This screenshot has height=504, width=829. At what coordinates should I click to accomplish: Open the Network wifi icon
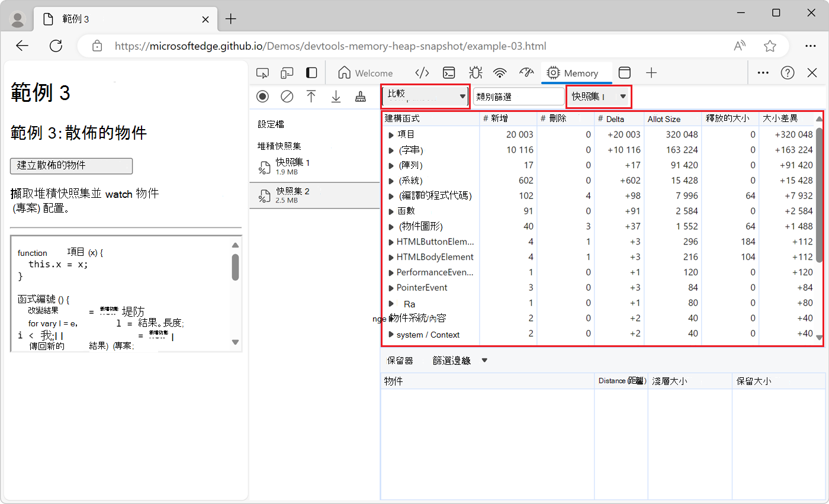(x=500, y=73)
